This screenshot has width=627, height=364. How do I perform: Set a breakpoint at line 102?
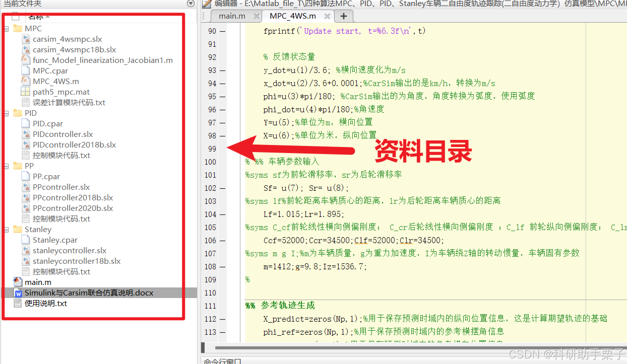point(222,188)
